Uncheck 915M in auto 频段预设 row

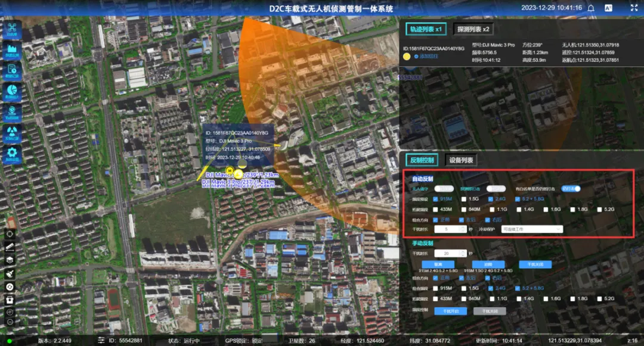(435, 200)
